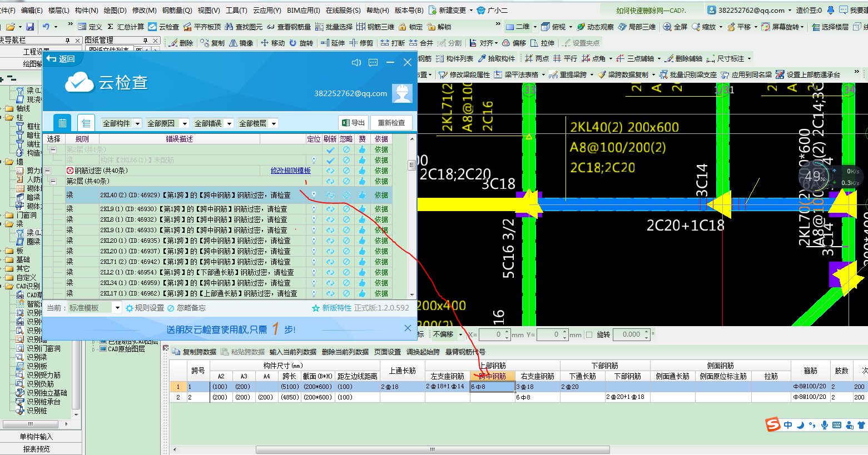Collapse the 第2层(共40条) tree node
The width and height of the screenshot is (868, 455).
point(53,181)
